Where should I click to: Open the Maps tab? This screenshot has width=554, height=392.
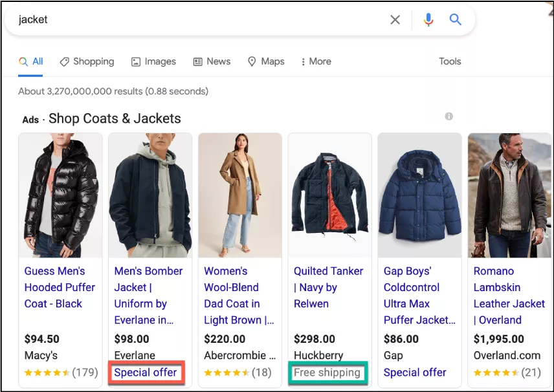tap(266, 61)
